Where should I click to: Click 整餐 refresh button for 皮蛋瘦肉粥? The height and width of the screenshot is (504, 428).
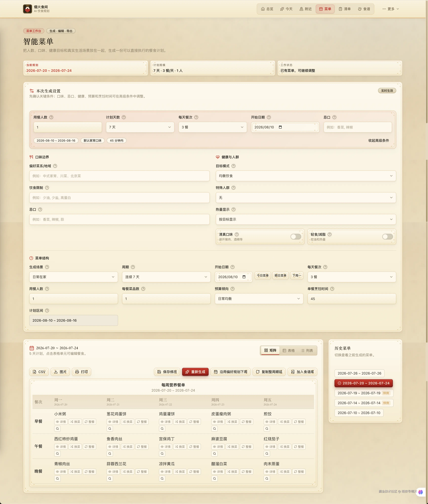click(246, 422)
